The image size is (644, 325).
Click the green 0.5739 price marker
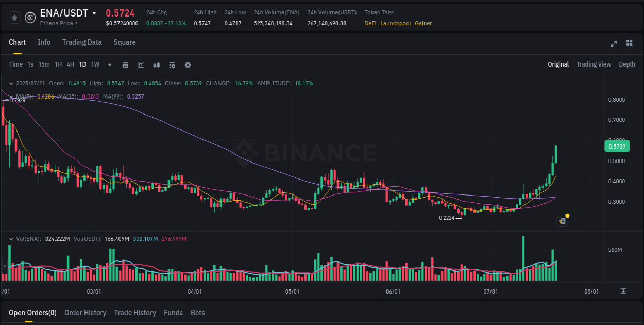617,146
